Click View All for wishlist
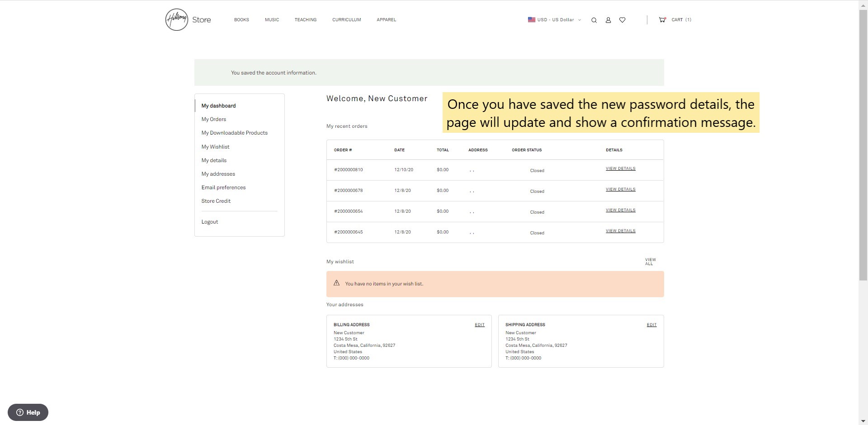The width and height of the screenshot is (868, 425). click(x=650, y=262)
